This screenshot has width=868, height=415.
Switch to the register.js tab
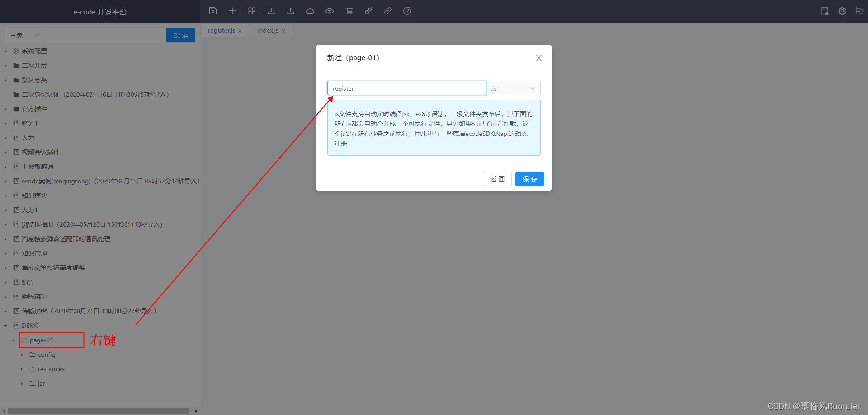tap(222, 30)
